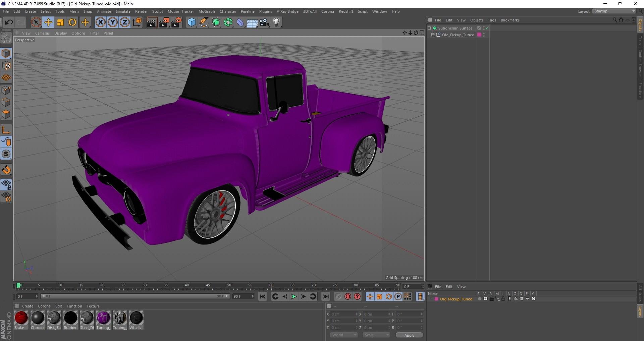Click the Apply button

point(409,335)
